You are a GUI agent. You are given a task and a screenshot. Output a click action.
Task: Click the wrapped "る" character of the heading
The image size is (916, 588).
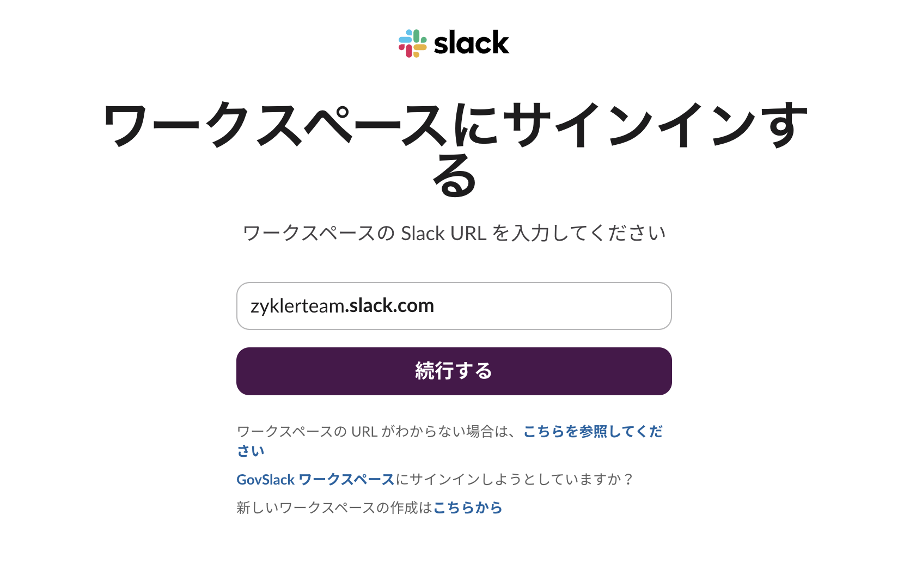click(454, 176)
